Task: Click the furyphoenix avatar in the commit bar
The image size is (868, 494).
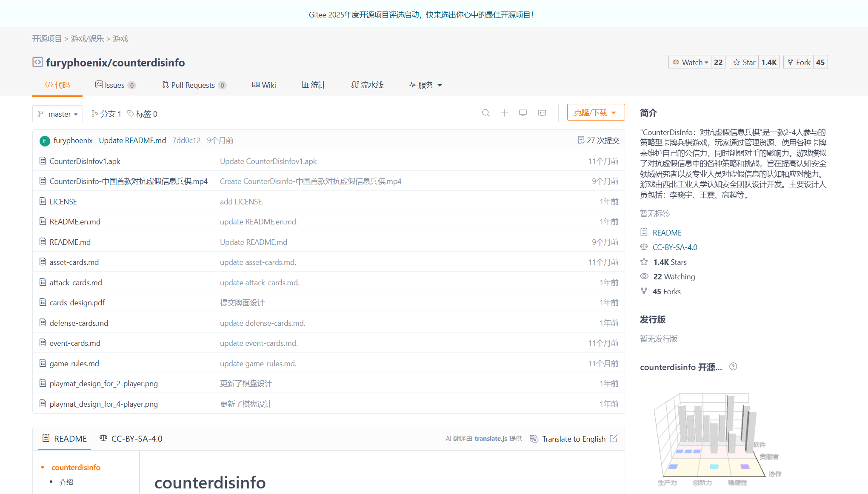Action: tap(45, 141)
